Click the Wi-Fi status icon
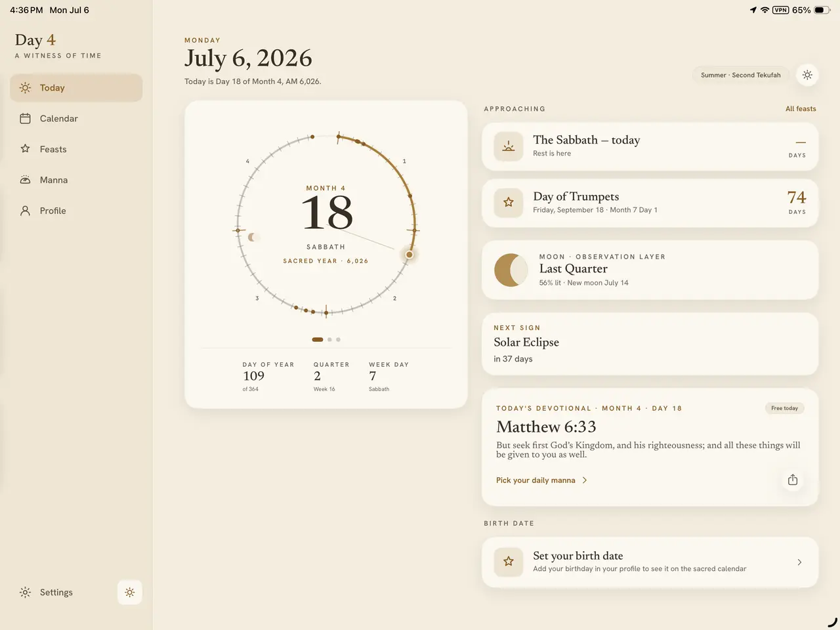The width and height of the screenshot is (840, 630). pos(765,10)
